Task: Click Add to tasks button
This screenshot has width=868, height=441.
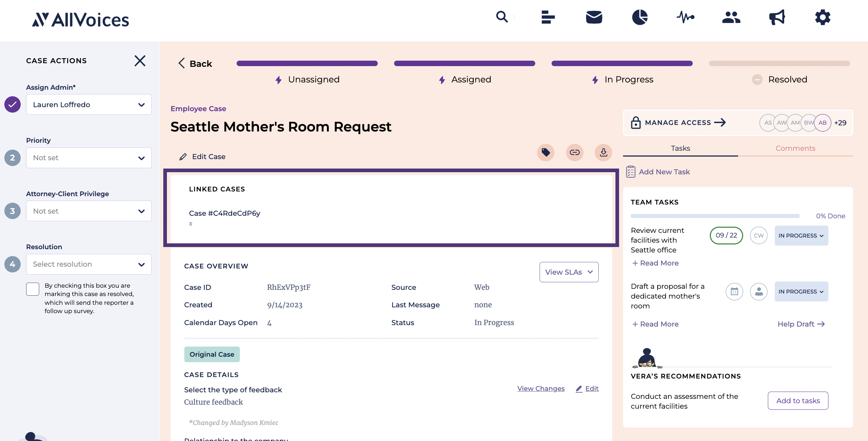Action: pyautogui.click(x=798, y=401)
